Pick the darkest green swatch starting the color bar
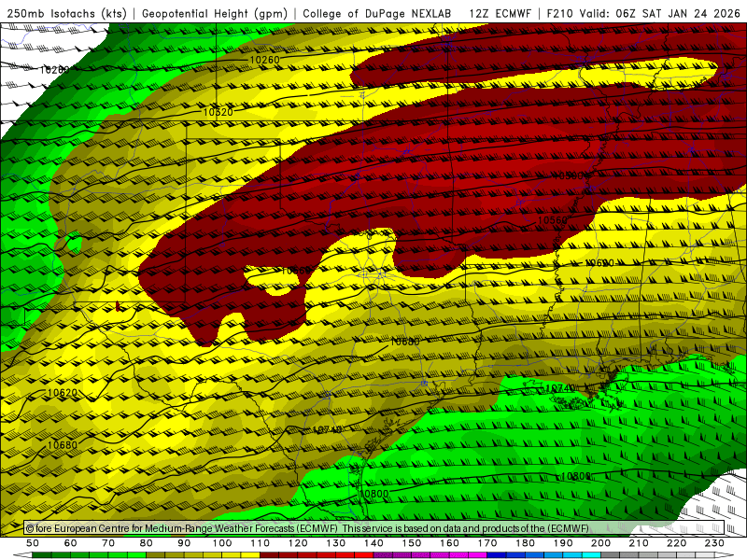The image size is (747, 560). coord(41,555)
